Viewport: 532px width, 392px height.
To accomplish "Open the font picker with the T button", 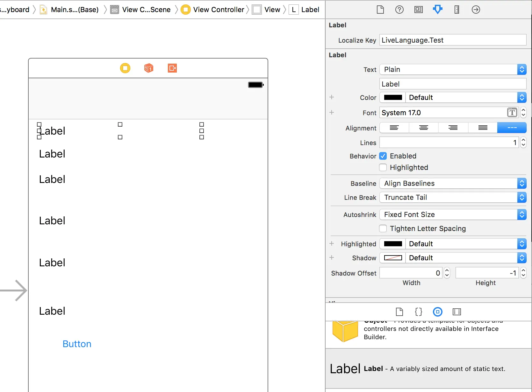I will (512, 112).
